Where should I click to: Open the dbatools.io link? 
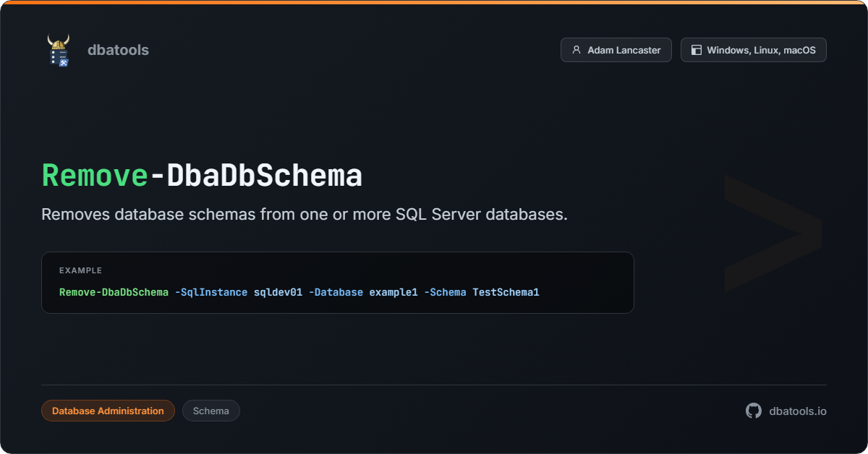click(x=798, y=411)
